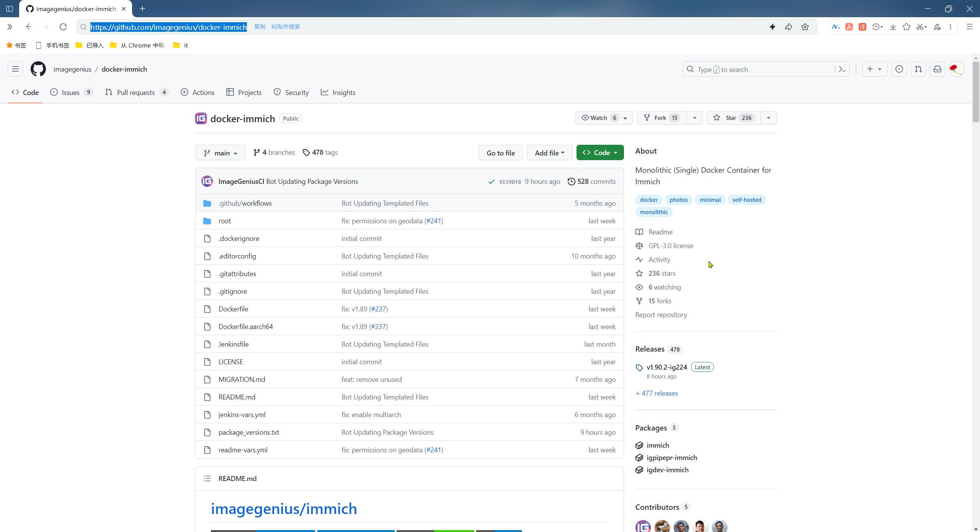This screenshot has height=532, width=980.
Task: Reload the page with the browser refresh icon
Action: tap(63, 27)
